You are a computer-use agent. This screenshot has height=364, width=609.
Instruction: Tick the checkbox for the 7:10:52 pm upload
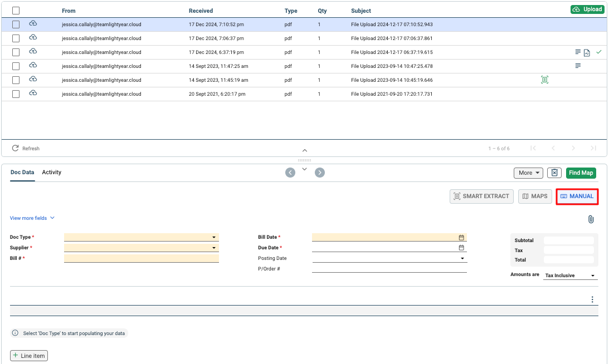pos(16,24)
